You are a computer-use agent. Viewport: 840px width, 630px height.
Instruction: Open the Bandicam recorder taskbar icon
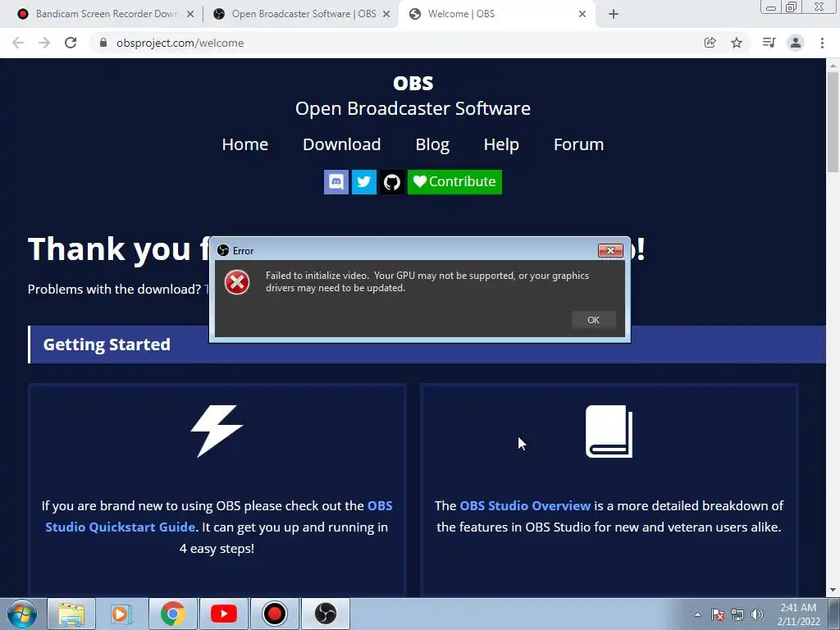(x=274, y=614)
